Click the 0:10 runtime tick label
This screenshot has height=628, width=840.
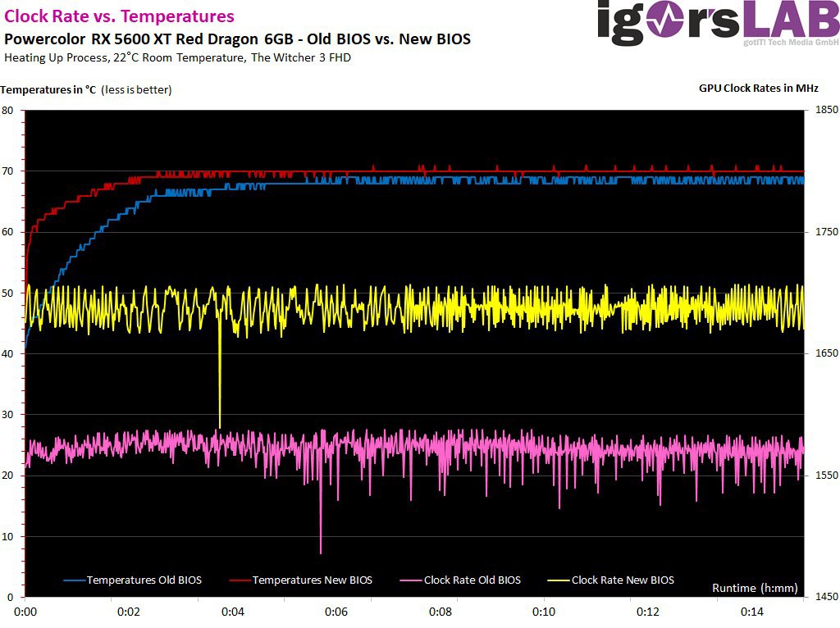[544, 612]
